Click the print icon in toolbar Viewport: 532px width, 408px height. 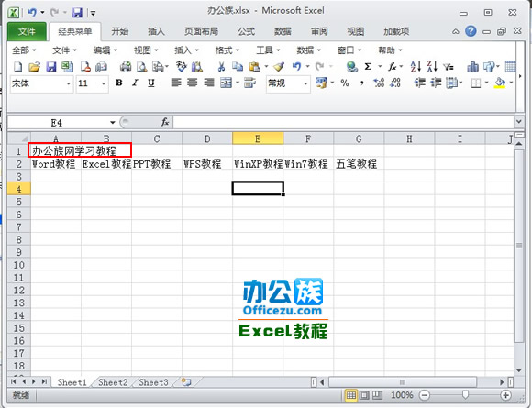tap(126, 67)
